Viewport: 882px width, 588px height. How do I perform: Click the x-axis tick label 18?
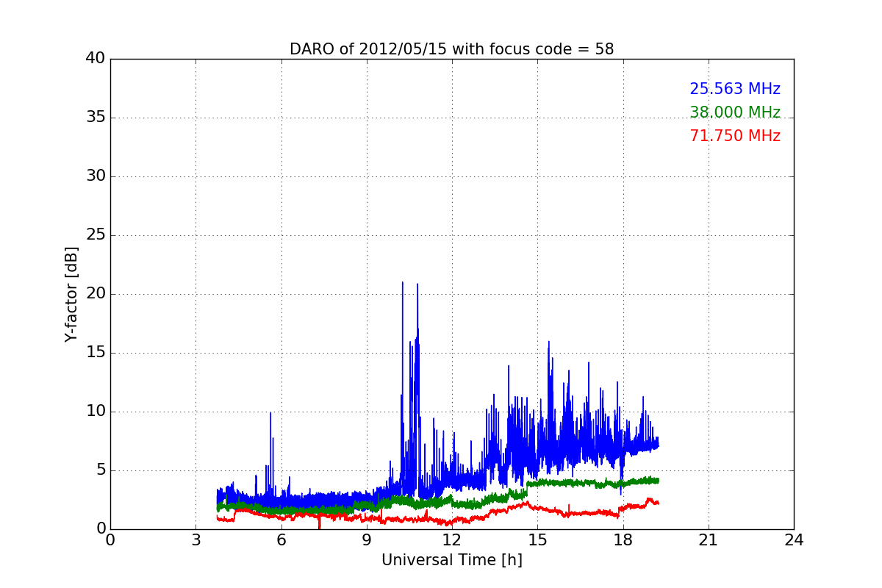click(x=623, y=540)
